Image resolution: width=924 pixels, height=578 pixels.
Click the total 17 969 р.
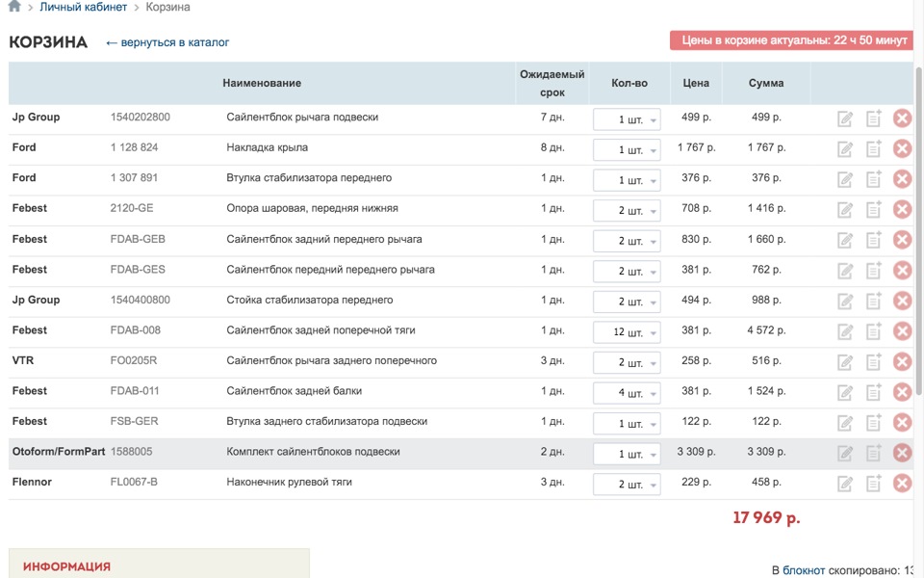[766, 518]
